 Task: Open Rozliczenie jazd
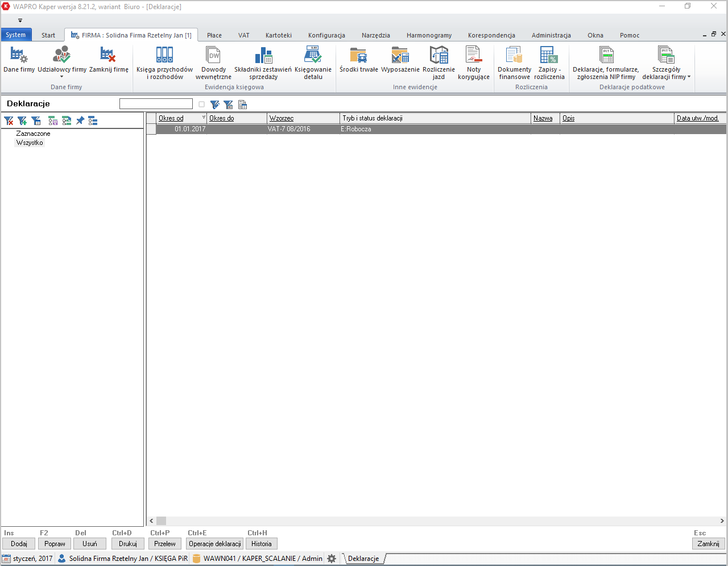(439, 63)
